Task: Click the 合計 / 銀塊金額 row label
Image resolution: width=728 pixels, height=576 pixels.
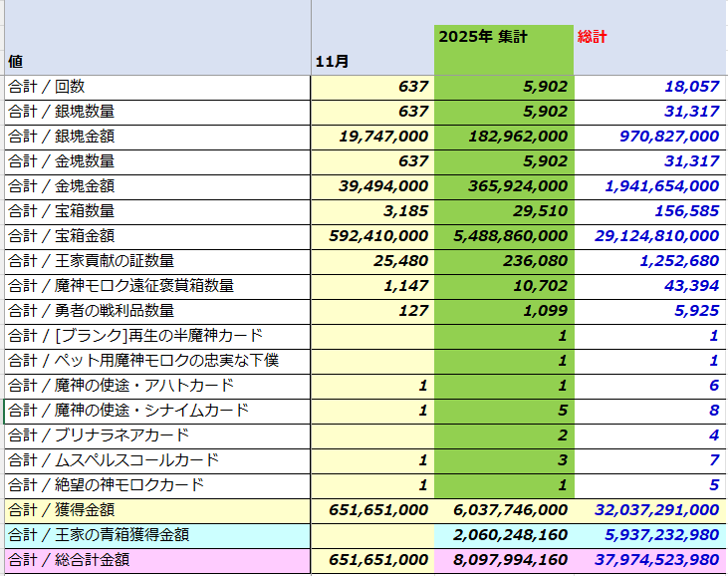Action: (x=62, y=137)
